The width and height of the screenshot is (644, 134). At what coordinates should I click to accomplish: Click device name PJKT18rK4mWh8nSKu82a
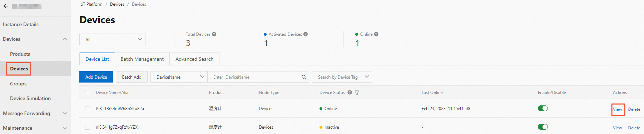point(120,109)
